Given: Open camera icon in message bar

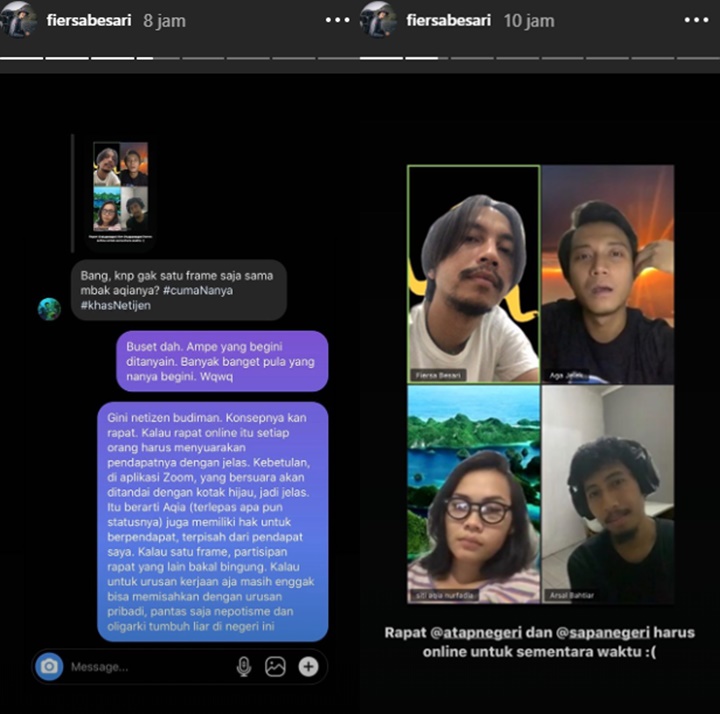Looking at the screenshot, I should point(49,666).
